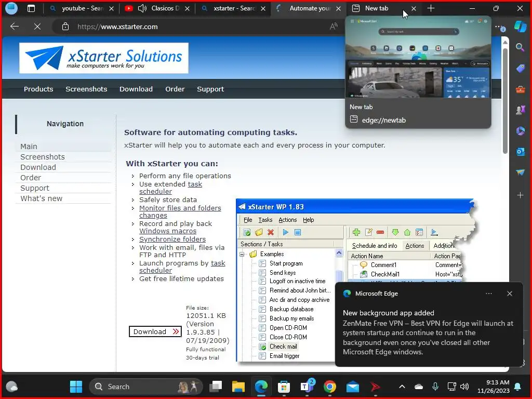532x399 pixels.
Task: View site information lock icon
Action: point(65,26)
